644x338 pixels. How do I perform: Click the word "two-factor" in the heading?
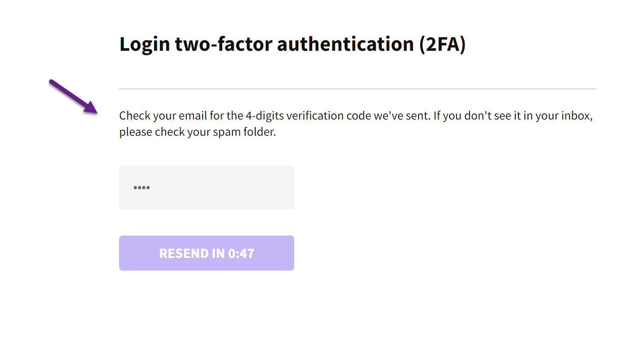(x=223, y=44)
